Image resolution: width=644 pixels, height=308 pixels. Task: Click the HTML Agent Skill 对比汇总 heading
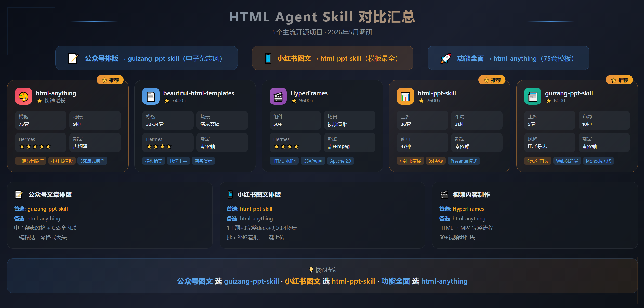click(x=322, y=17)
